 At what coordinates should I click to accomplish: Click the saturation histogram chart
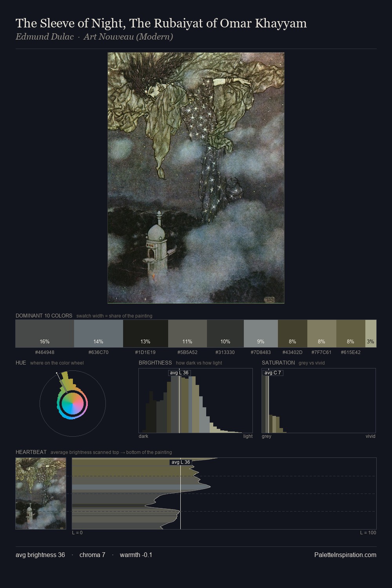[x=319, y=401]
